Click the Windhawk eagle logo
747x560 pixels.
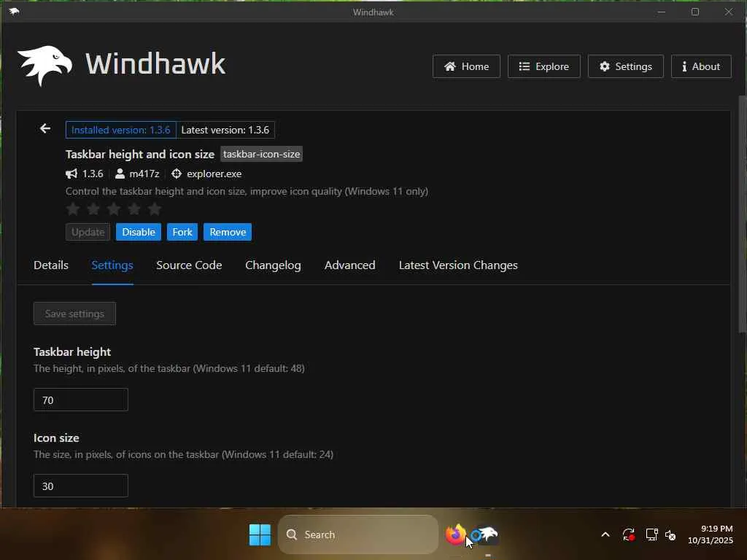(44, 65)
